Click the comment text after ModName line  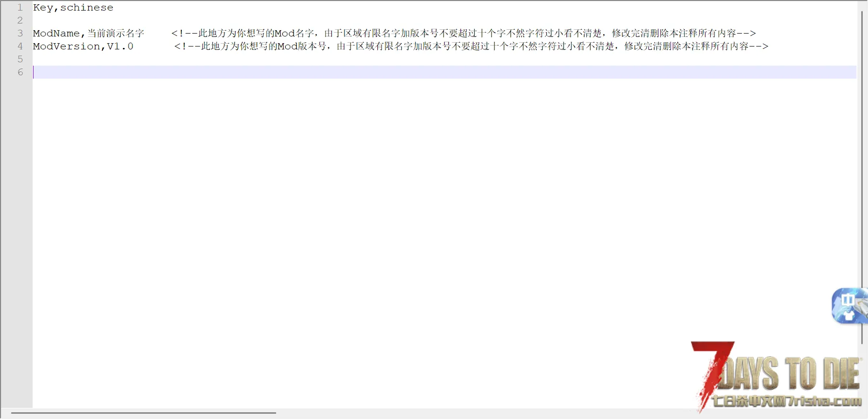463,34
